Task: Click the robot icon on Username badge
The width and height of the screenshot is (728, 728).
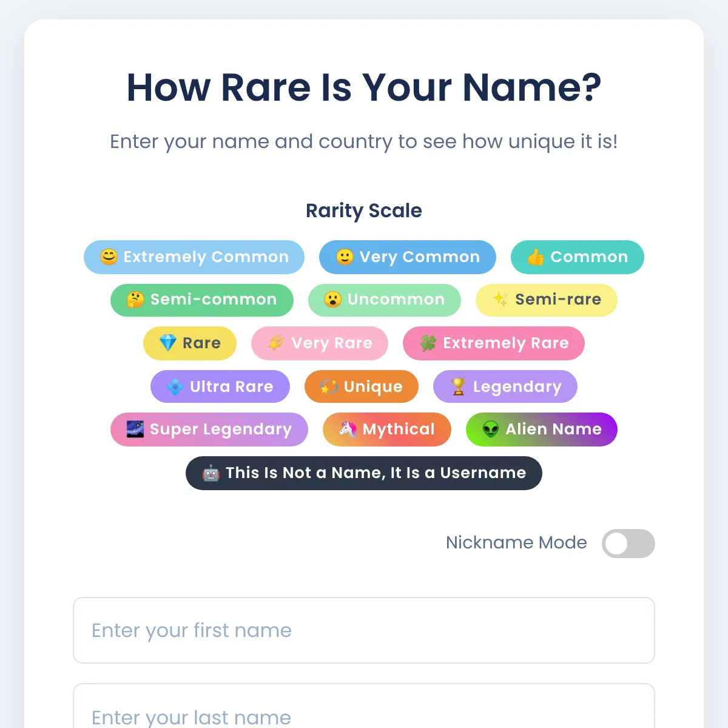Action: point(211,473)
